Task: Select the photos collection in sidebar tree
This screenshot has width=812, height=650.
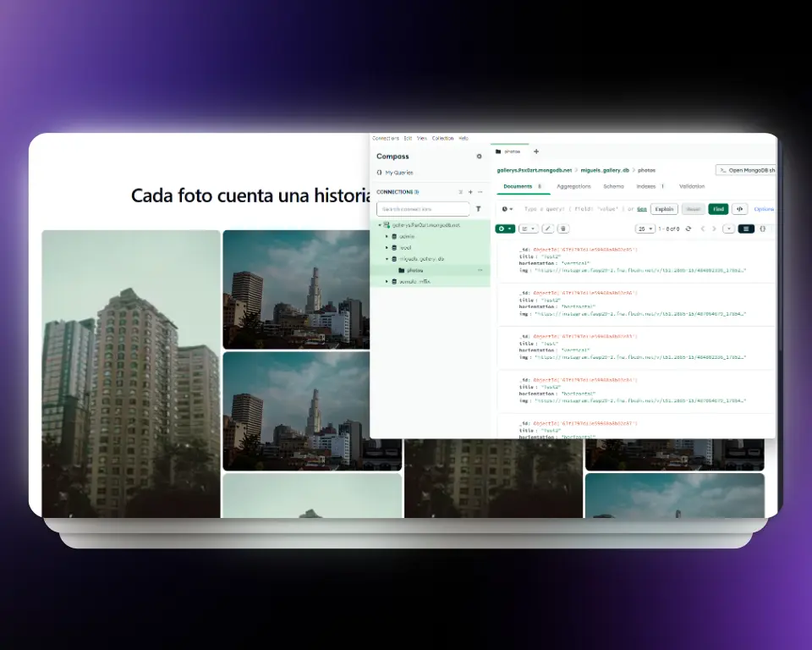Action: [430, 270]
